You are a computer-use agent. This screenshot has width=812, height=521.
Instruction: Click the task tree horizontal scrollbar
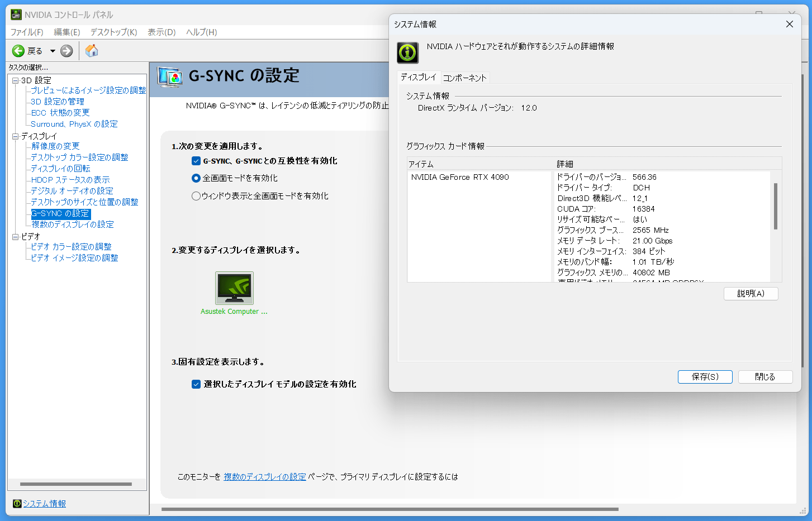point(76,484)
